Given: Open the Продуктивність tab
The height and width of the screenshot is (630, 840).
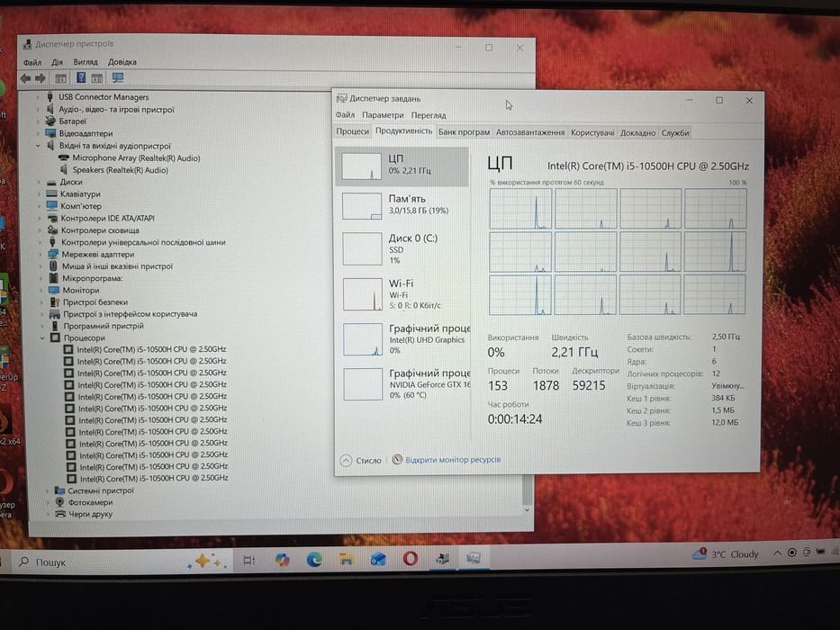Looking at the screenshot, I should (403, 131).
